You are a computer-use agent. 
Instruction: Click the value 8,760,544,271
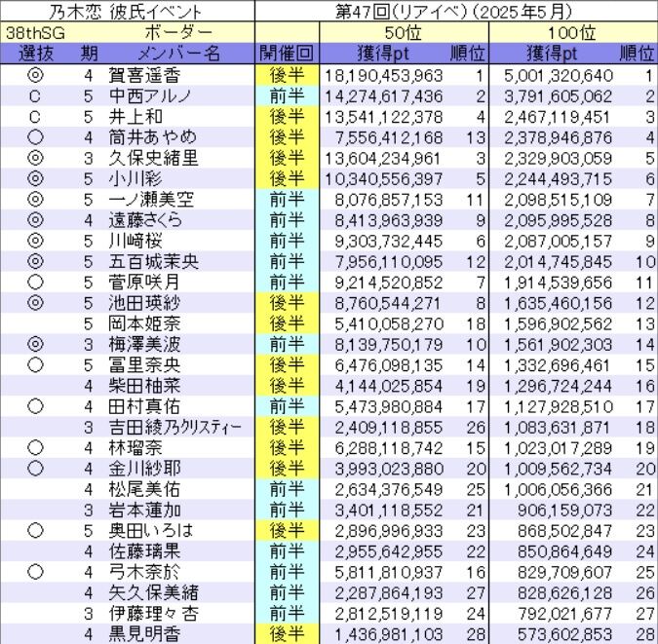coord(389,304)
